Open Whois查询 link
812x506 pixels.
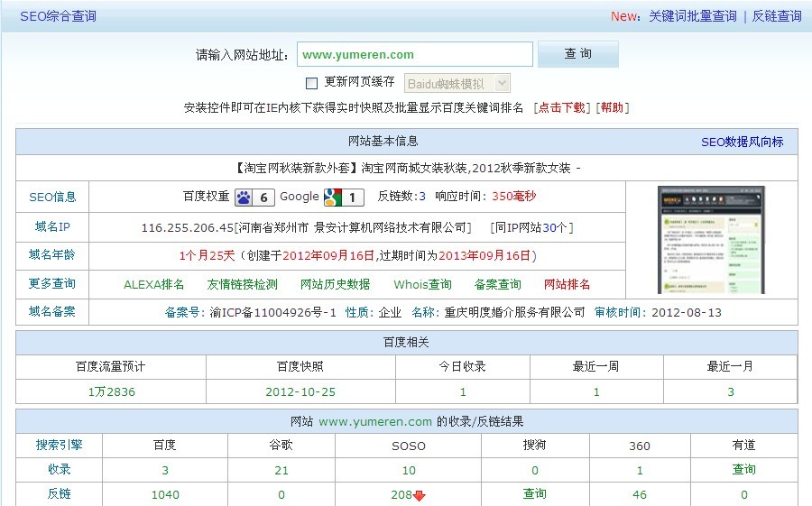coord(422,284)
